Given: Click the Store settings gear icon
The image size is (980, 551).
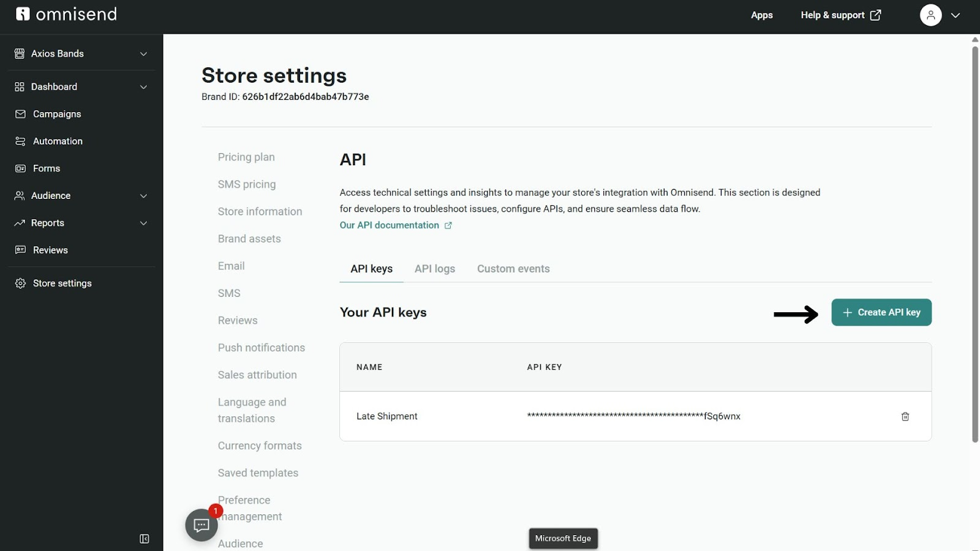Looking at the screenshot, I should [x=20, y=283].
